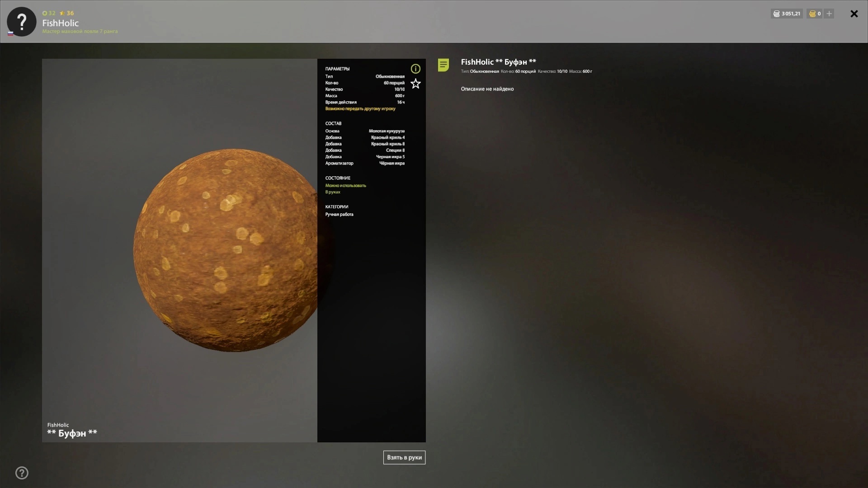Click 'Возможно передать другому игроку' text

point(360,108)
